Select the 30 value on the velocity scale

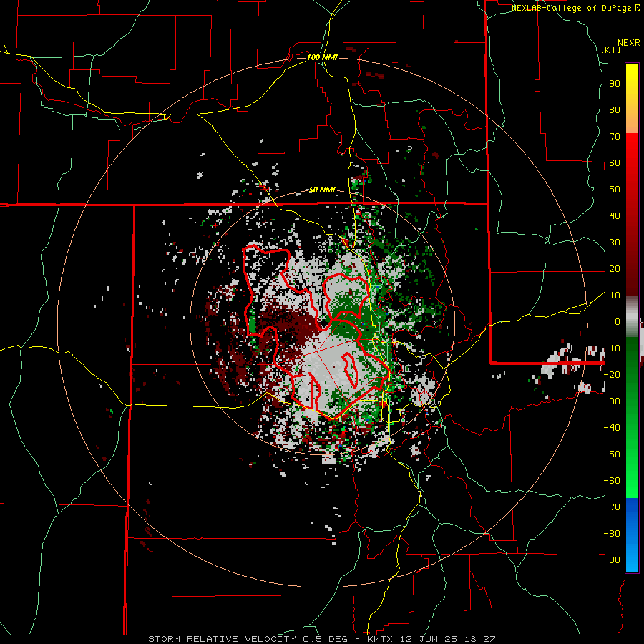[x=615, y=243]
